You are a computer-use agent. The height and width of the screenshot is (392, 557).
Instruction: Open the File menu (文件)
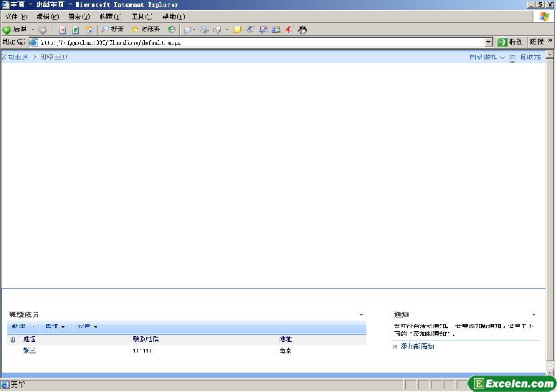(x=16, y=16)
